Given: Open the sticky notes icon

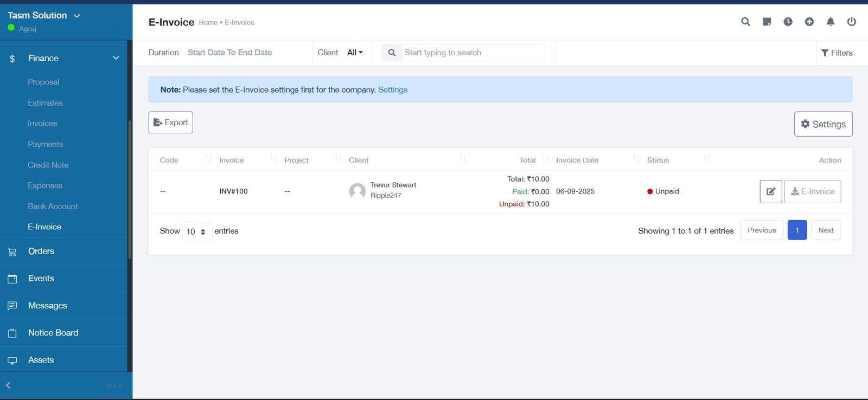Looking at the screenshot, I should pos(767,22).
